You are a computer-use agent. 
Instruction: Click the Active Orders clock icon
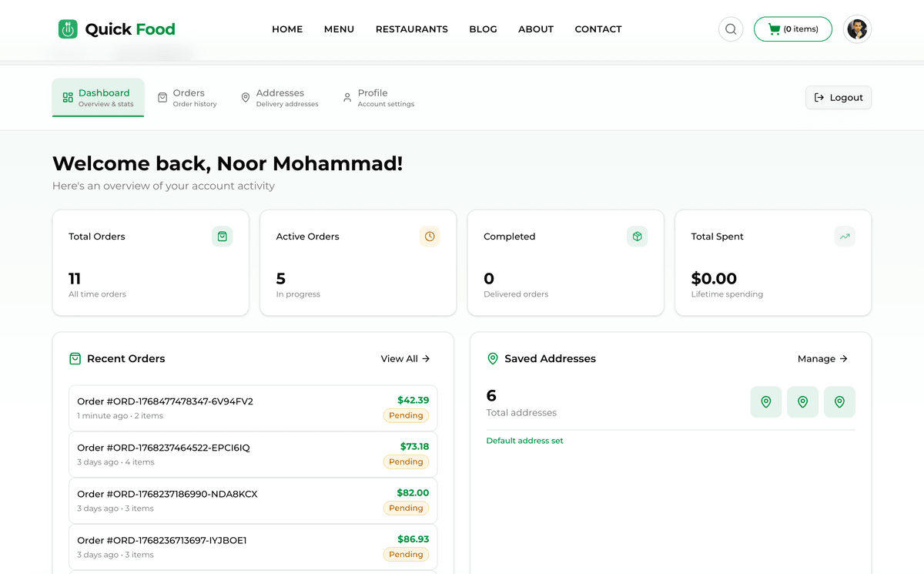click(430, 237)
